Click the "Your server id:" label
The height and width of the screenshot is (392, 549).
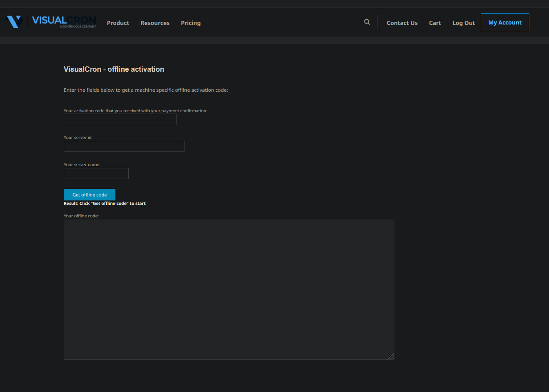[x=78, y=138]
